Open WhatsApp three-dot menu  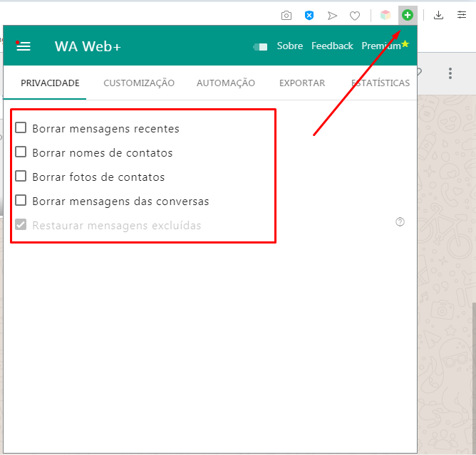click(x=450, y=73)
